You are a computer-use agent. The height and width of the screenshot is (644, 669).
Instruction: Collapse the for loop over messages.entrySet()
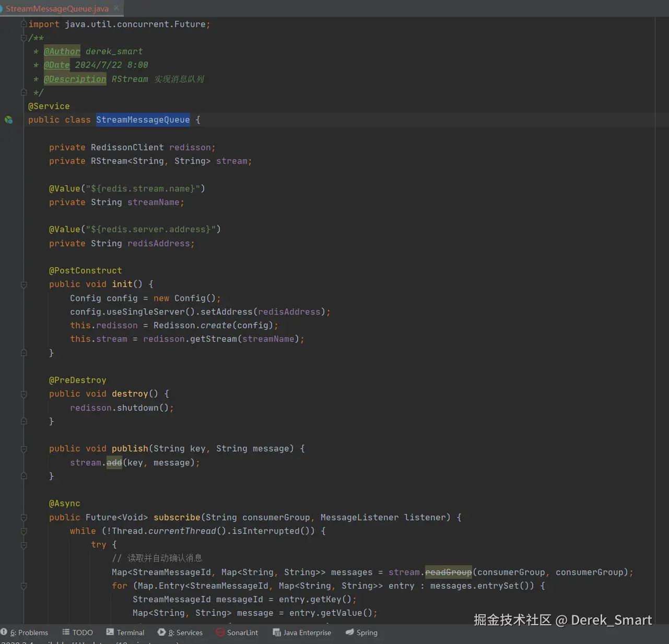point(24,586)
